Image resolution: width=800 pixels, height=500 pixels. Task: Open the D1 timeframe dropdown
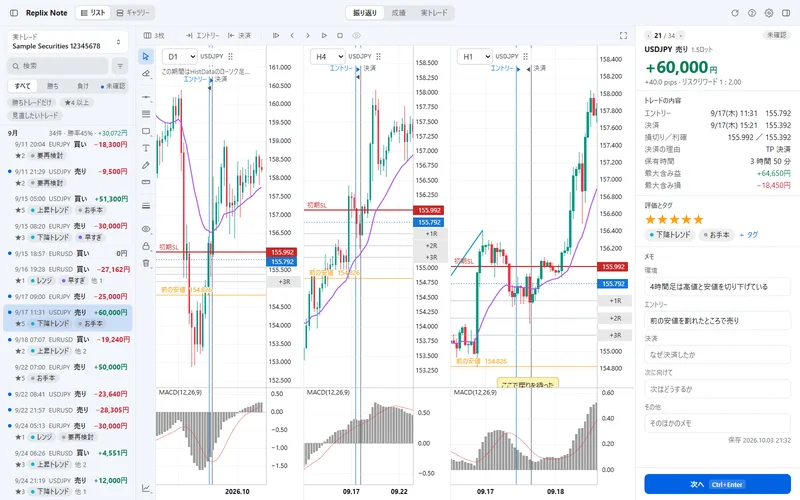point(180,57)
